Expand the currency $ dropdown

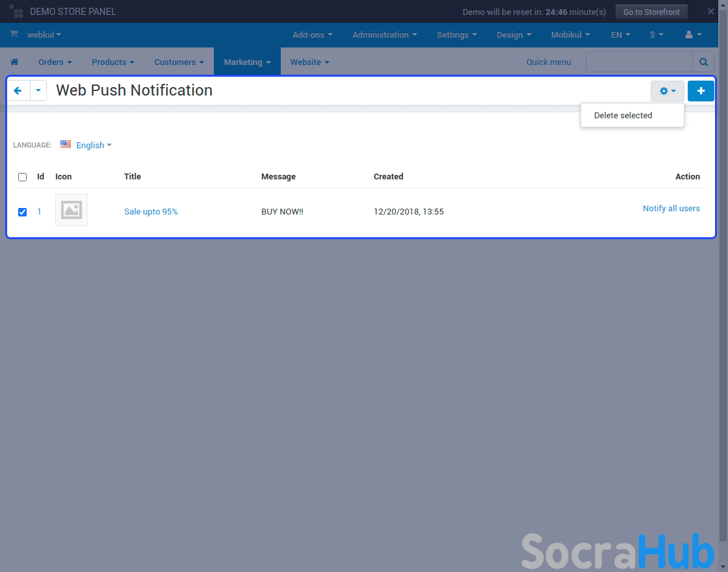point(656,35)
